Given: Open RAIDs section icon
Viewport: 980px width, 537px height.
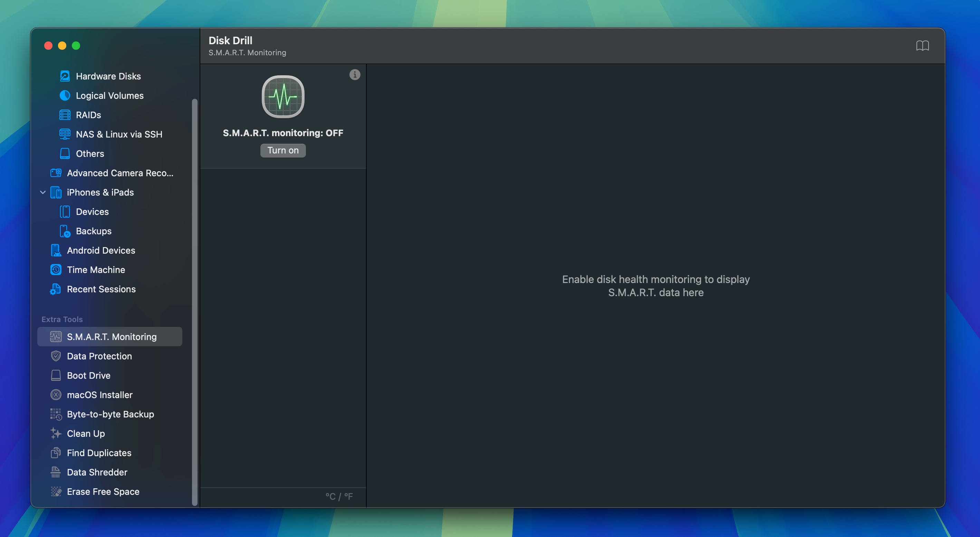Looking at the screenshot, I should click(65, 115).
